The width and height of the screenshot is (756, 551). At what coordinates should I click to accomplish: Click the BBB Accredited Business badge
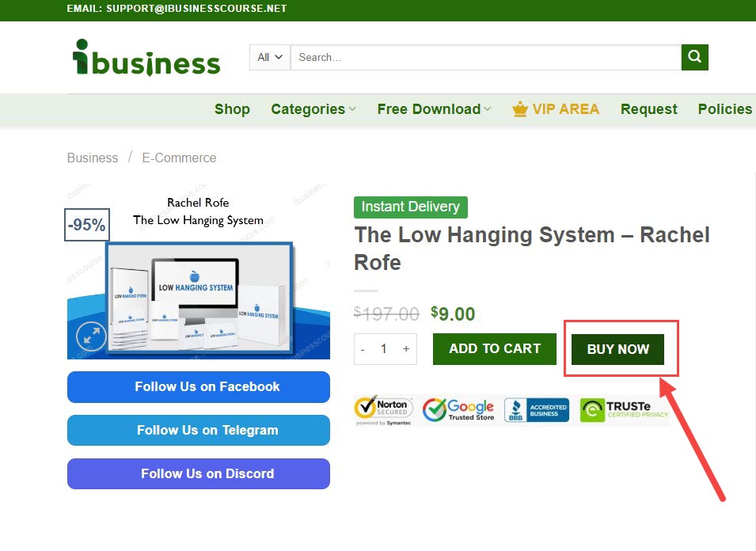coord(537,410)
